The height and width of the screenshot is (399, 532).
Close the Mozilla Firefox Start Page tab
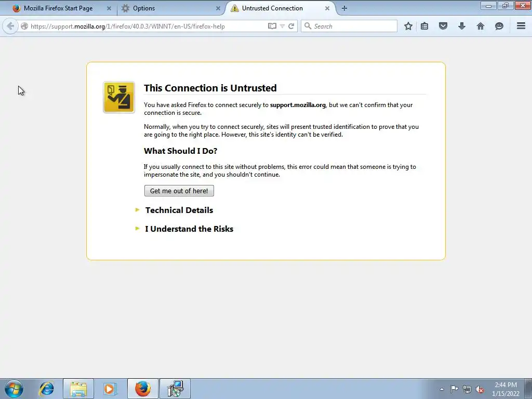click(x=109, y=8)
